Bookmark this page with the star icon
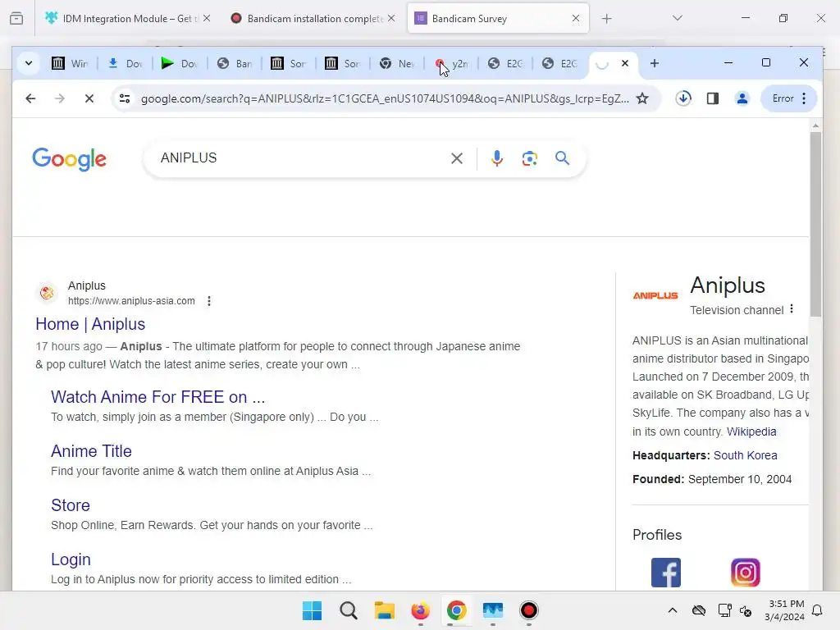Viewport: 840px width, 630px height. [x=642, y=98]
